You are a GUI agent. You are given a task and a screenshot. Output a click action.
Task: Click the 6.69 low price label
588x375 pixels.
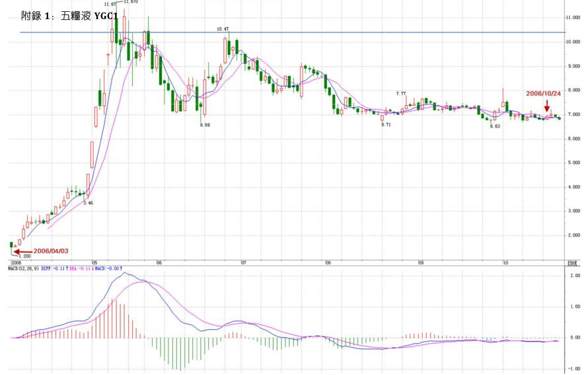205,125
